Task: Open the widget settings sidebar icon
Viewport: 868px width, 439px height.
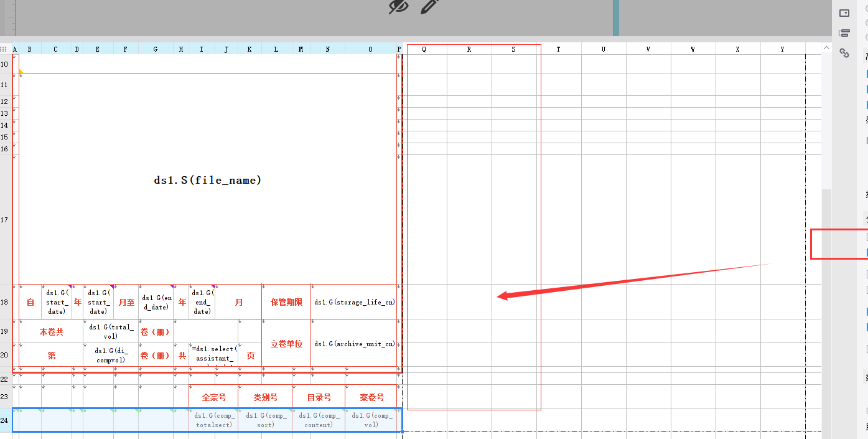Action: click(844, 12)
